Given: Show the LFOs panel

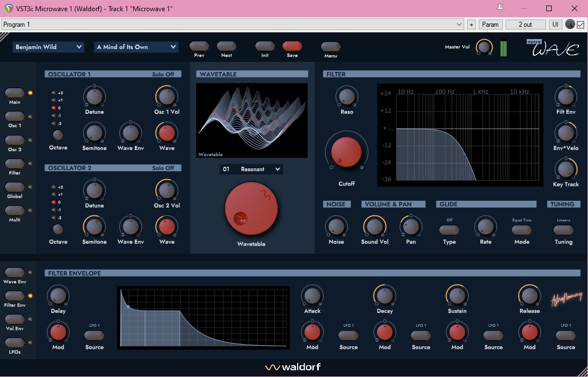Looking at the screenshot, I should click(x=14, y=343).
